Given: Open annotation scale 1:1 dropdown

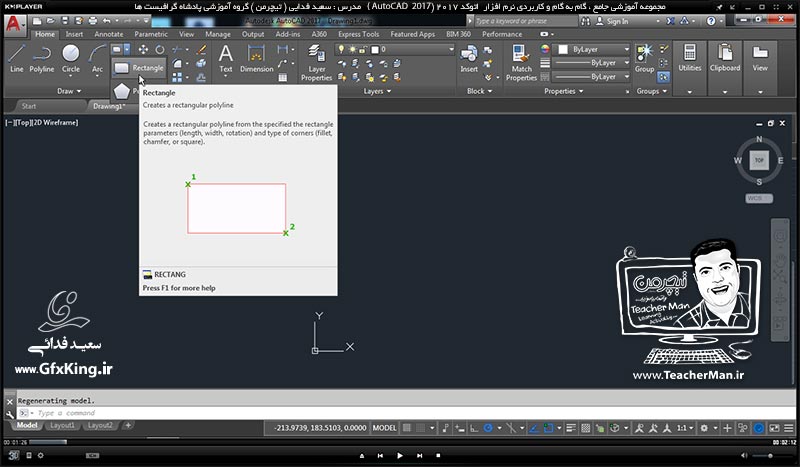Looking at the screenshot, I should 685,428.
